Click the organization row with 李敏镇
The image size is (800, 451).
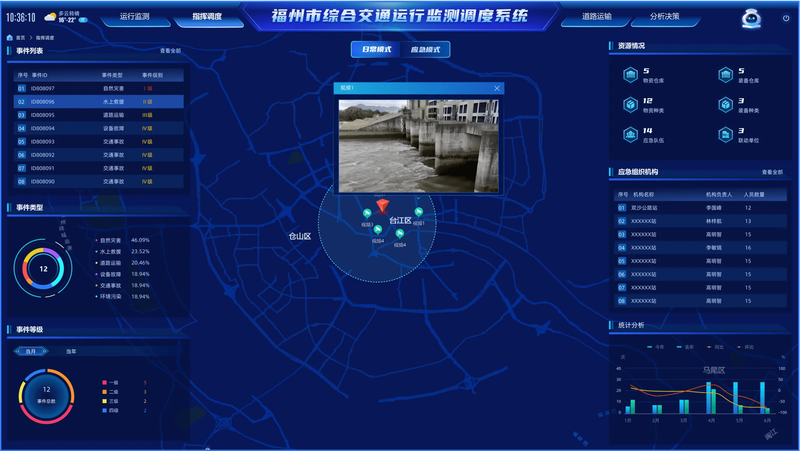(700, 247)
